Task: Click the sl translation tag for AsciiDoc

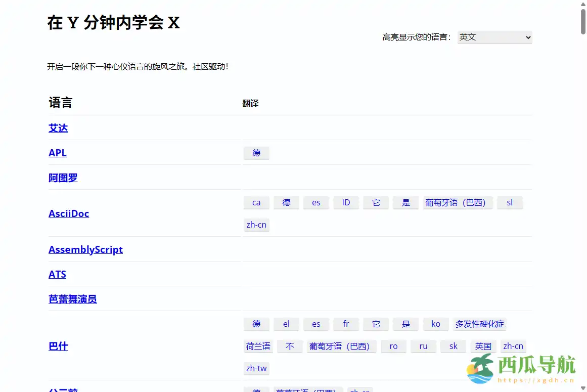Action: click(x=510, y=202)
